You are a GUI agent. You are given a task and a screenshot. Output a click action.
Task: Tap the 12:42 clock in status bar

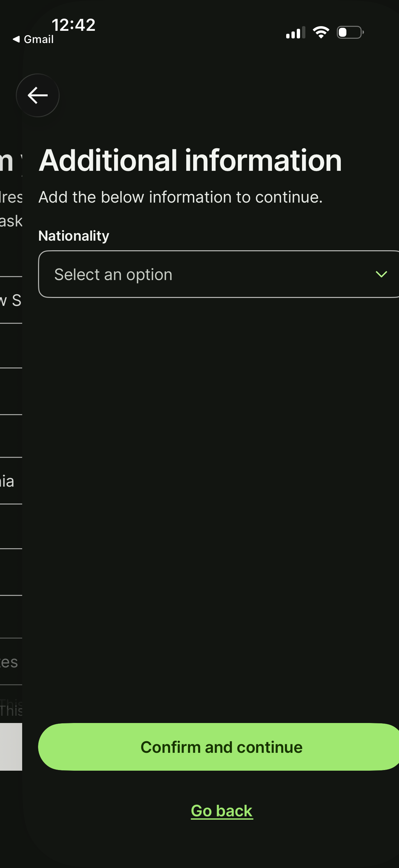click(x=73, y=25)
